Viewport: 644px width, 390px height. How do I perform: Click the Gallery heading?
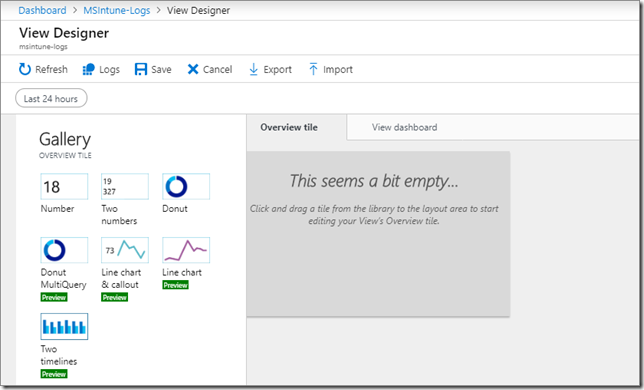point(65,140)
